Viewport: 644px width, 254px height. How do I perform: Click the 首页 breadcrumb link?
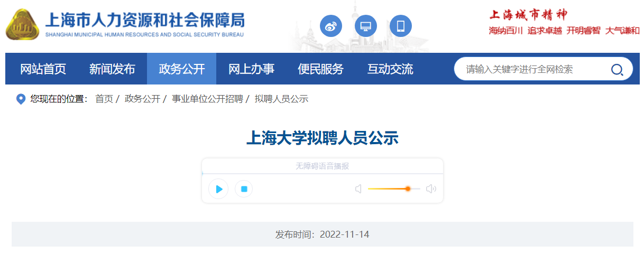(x=104, y=99)
